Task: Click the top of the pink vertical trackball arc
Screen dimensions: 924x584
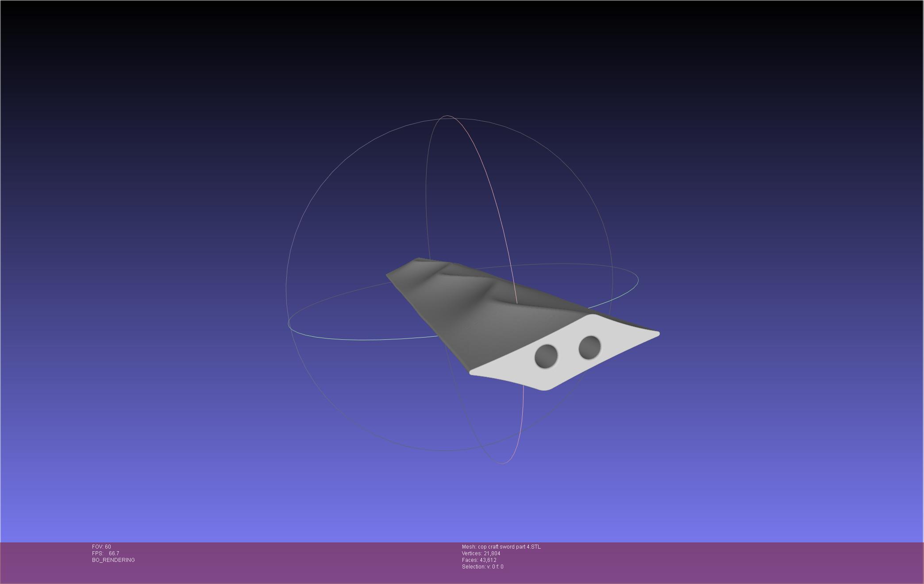Action: (447, 116)
